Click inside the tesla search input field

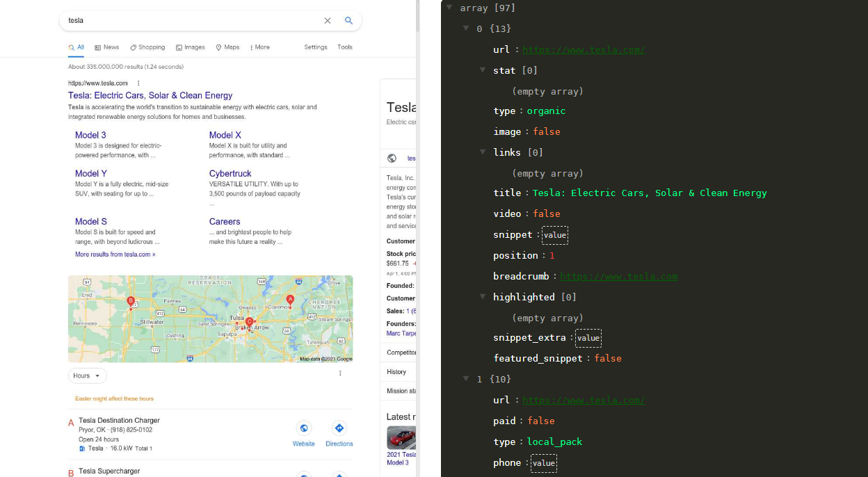tap(188, 21)
